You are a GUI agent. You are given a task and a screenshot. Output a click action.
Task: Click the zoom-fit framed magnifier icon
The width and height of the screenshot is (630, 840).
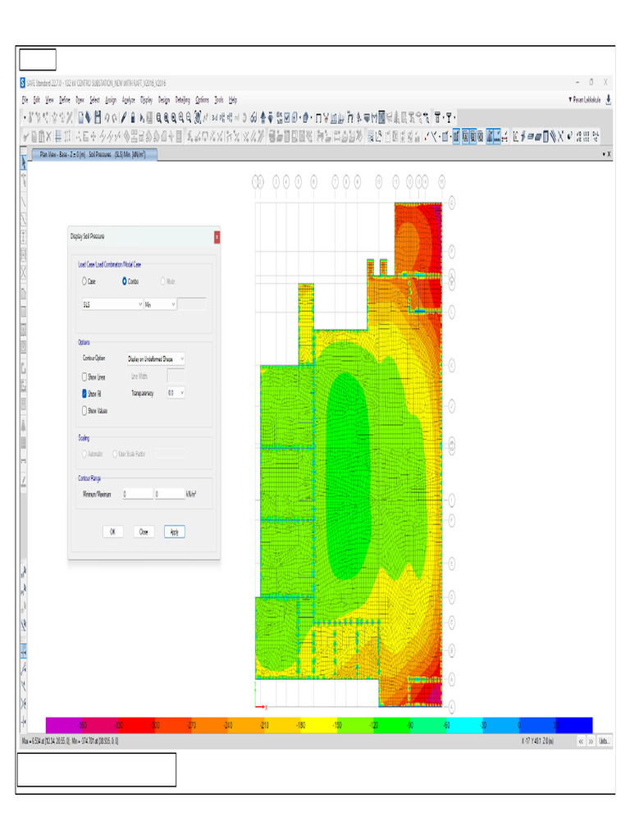(x=198, y=118)
